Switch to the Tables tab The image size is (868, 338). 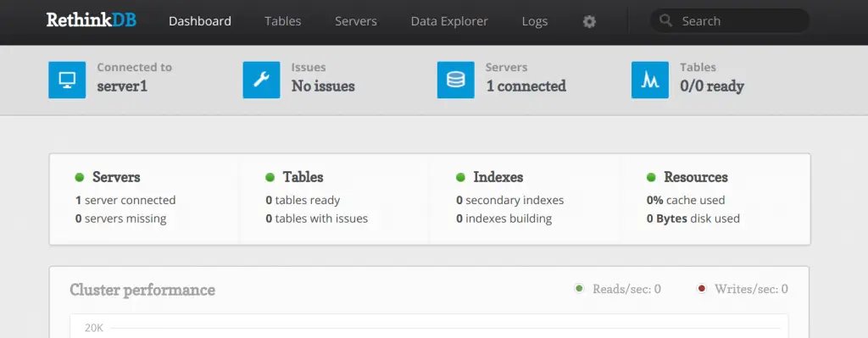point(283,21)
